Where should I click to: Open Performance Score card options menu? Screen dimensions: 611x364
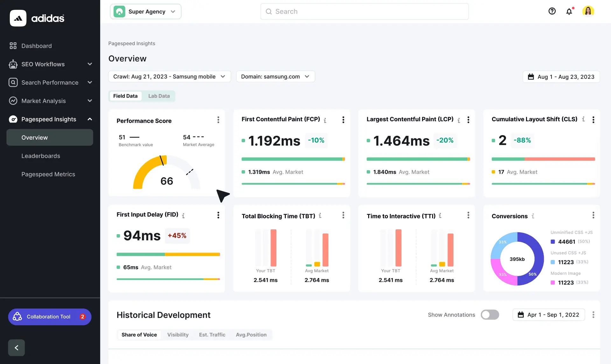218,120
